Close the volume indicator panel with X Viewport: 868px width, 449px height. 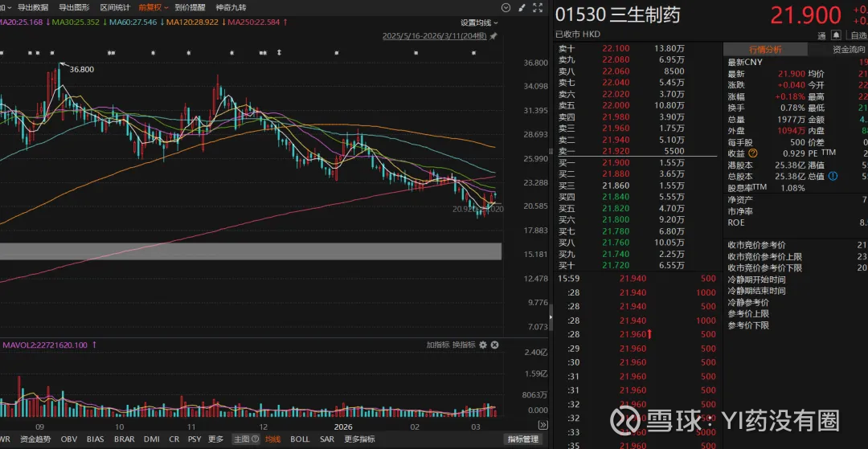pos(495,345)
